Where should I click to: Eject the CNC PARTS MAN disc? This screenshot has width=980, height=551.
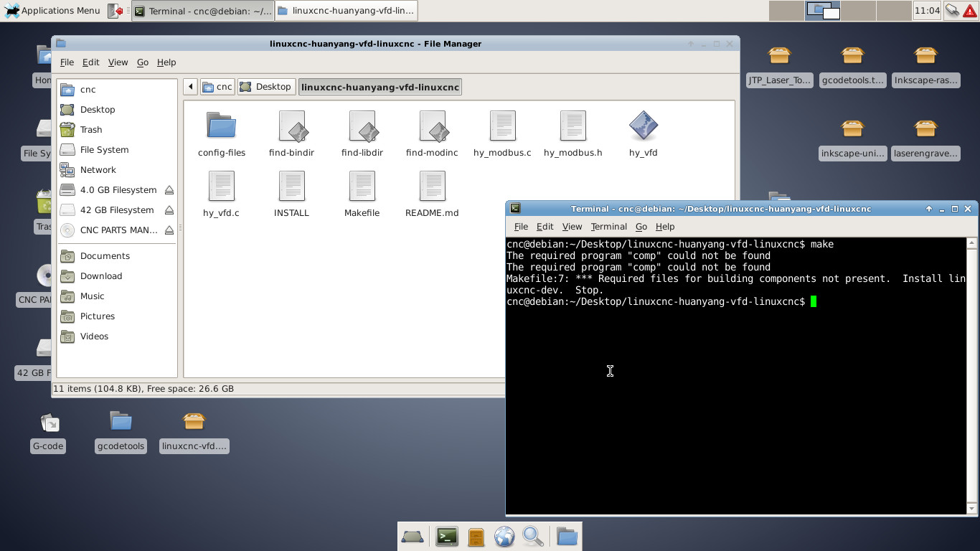click(x=169, y=230)
